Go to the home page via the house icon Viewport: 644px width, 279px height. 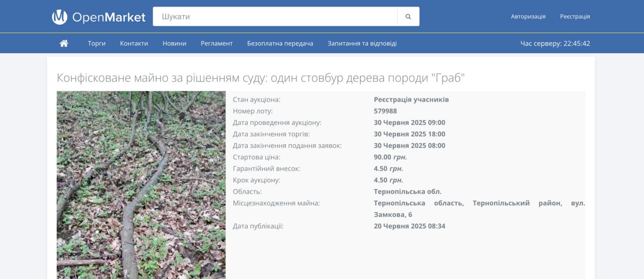coord(64,43)
